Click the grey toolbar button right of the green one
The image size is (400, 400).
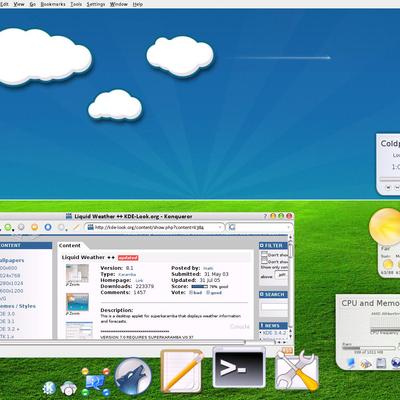click(x=21, y=227)
